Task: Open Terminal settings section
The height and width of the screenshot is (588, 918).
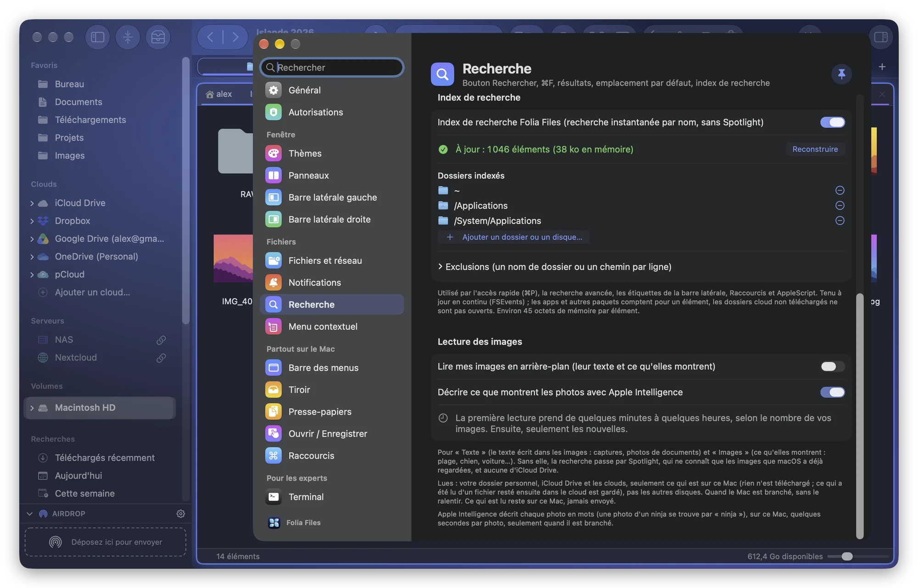Action: point(332,497)
